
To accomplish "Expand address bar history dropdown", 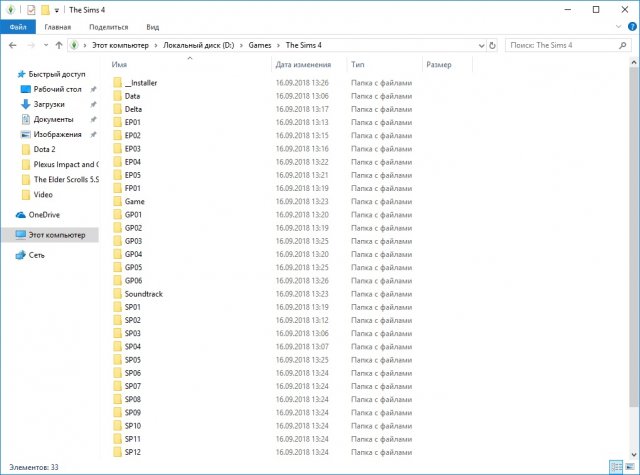I will pyautogui.click(x=482, y=45).
